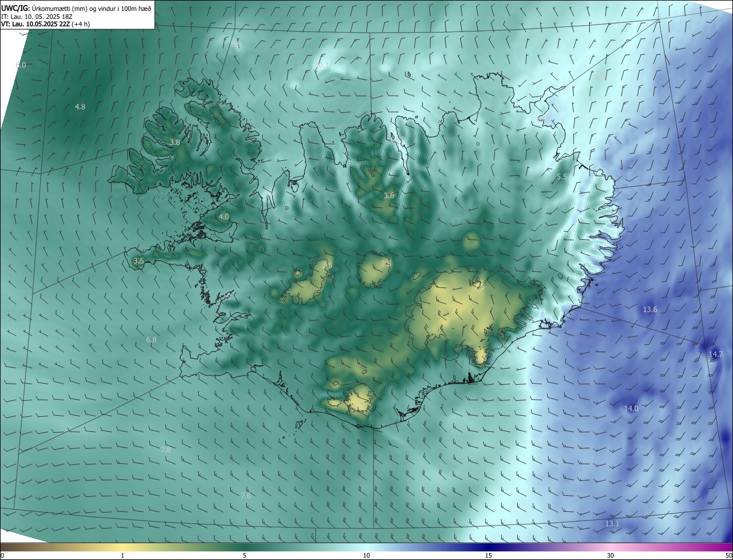Click the 7.6 value label on map
The height and width of the screenshot is (560, 733).
(246, 495)
